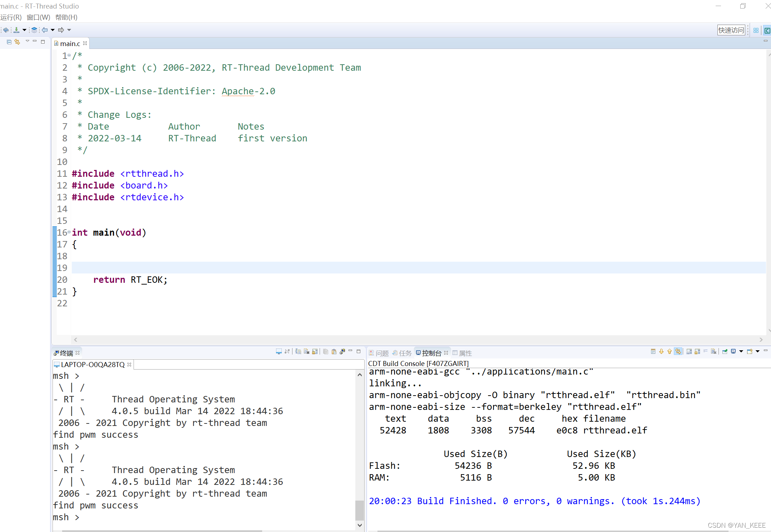The image size is (771, 532).
Task: Maximize the terminal panel
Action: pyautogui.click(x=359, y=351)
